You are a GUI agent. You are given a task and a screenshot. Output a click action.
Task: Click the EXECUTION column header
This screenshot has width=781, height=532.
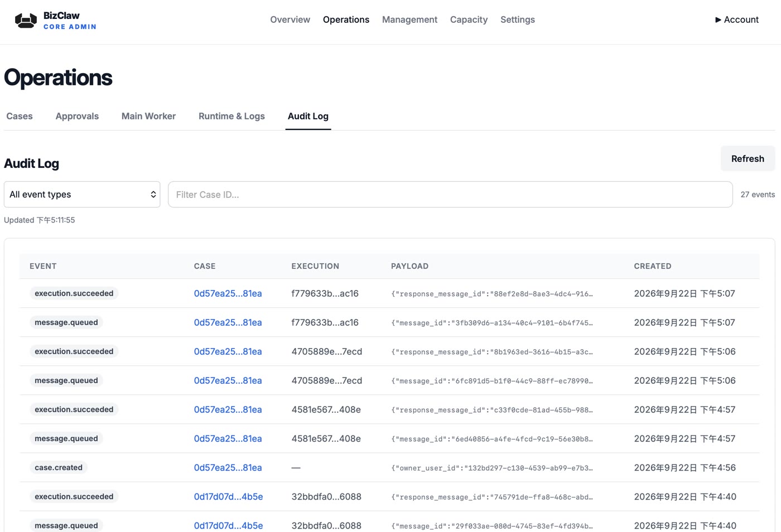(315, 266)
